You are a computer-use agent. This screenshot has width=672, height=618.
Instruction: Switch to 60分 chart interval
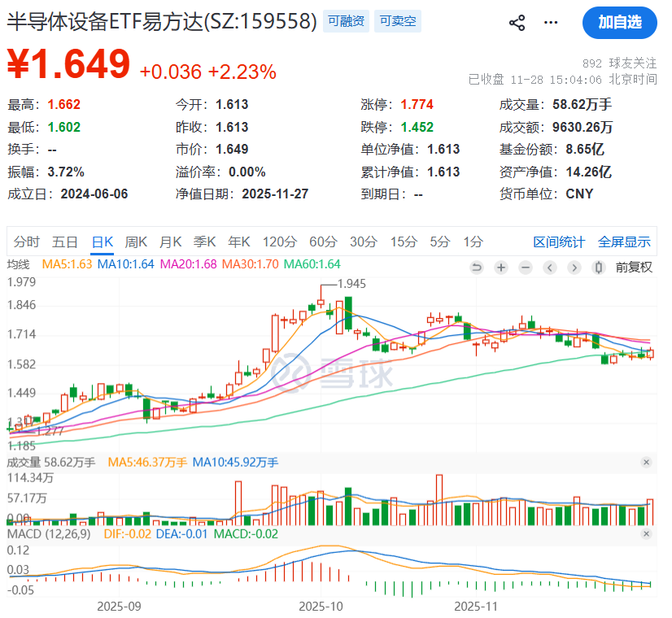(323, 242)
